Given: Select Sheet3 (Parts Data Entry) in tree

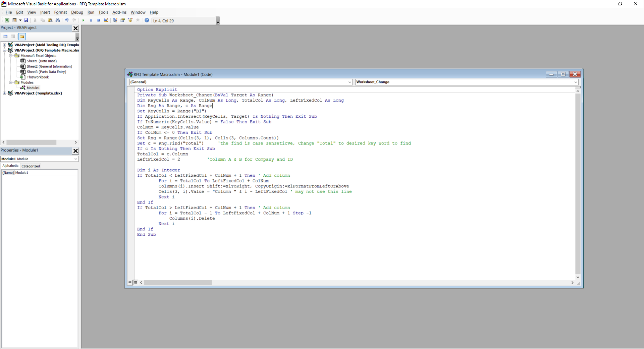Looking at the screenshot, I should point(46,72).
